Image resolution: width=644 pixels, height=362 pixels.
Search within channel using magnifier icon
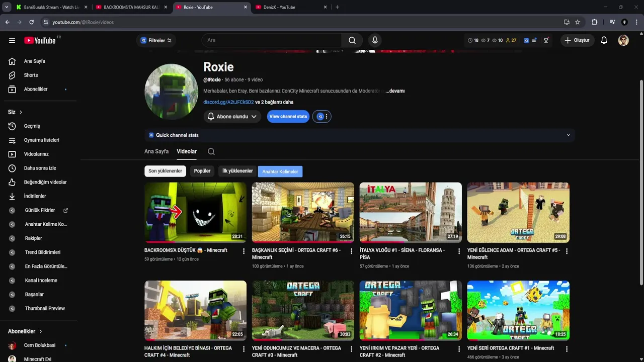tap(211, 151)
